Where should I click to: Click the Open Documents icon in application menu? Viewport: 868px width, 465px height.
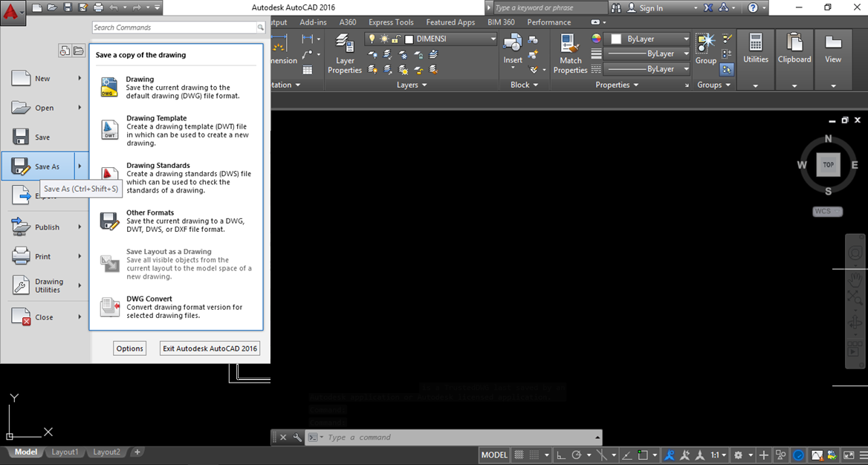coord(78,51)
